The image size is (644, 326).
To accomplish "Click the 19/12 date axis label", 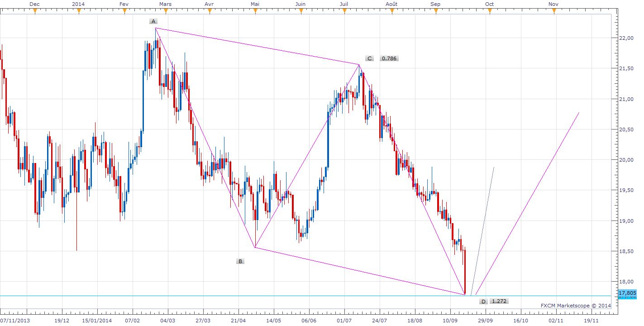I will [62, 321].
